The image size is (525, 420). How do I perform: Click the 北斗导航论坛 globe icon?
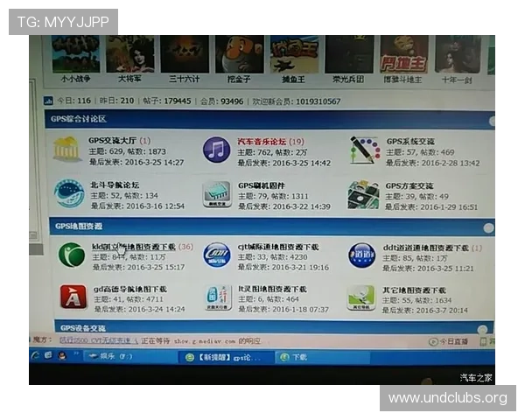[x=69, y=194]
